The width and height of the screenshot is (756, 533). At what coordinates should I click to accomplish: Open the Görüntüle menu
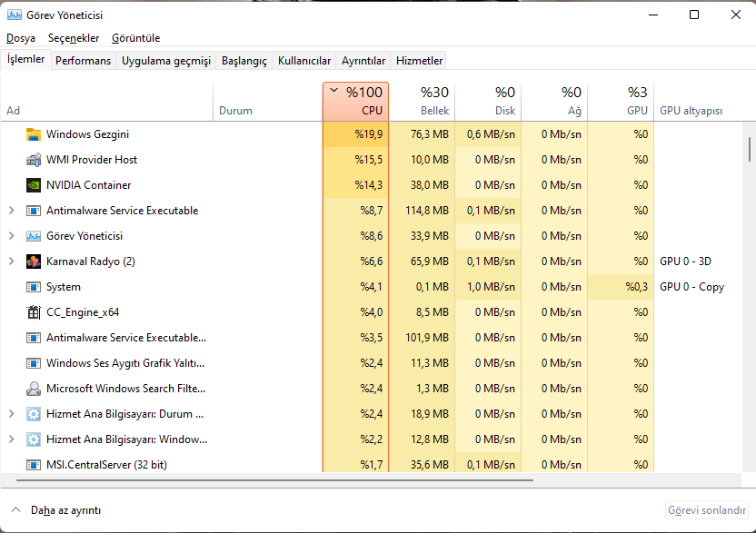[x=136, y=38]
